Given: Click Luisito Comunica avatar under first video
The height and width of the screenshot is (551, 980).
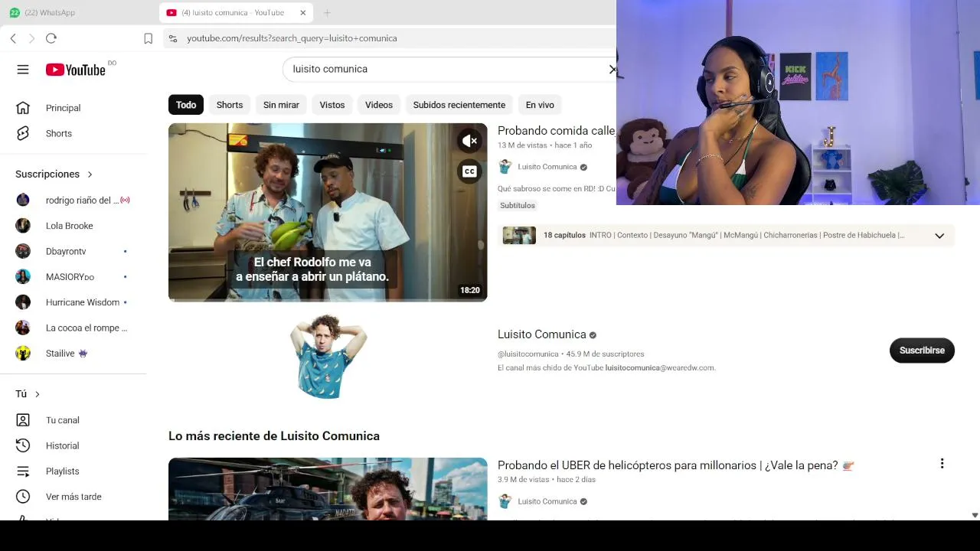Looking at the screenshot, I should tap(505, 167).
